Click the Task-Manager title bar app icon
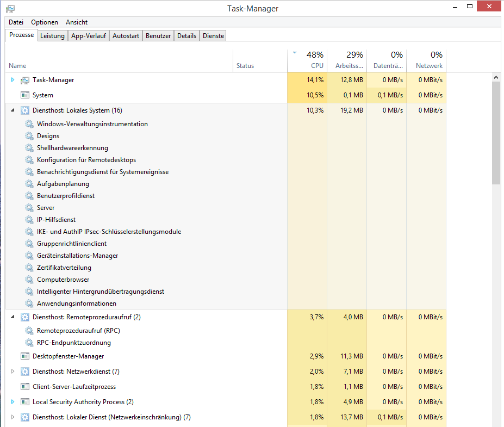504x427 pixels. (x=10, y=9)
